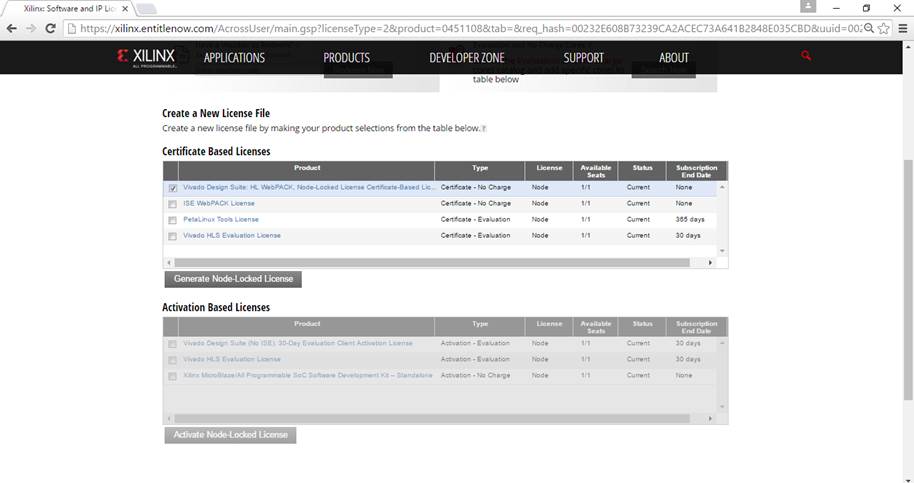The width and height of the screenshot is (914, 483).
Task: Click the page vertical scrollbar
Action: (908, 280)
